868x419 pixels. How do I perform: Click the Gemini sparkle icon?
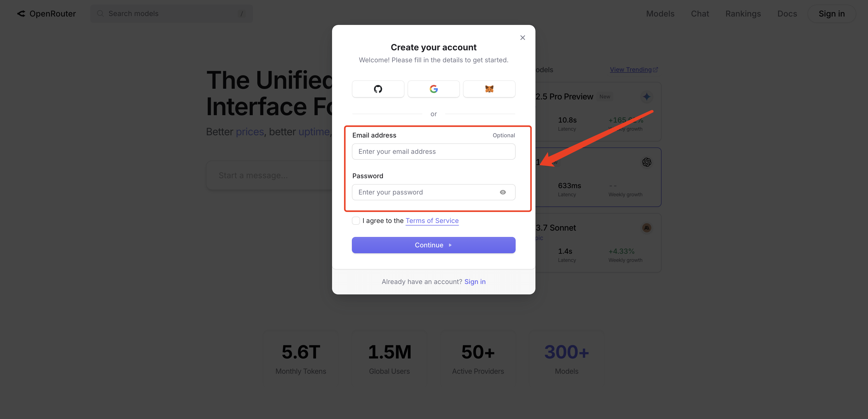tap(646, 97)
